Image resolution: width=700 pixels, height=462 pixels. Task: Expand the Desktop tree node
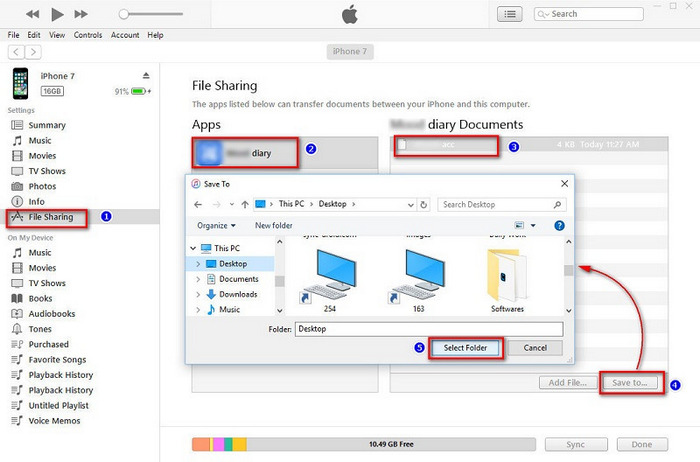(x=198, y=264)
